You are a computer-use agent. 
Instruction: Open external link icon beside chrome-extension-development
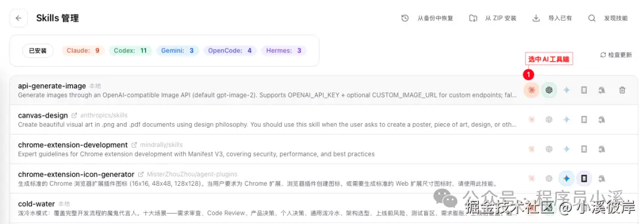(x=134, y=145)
